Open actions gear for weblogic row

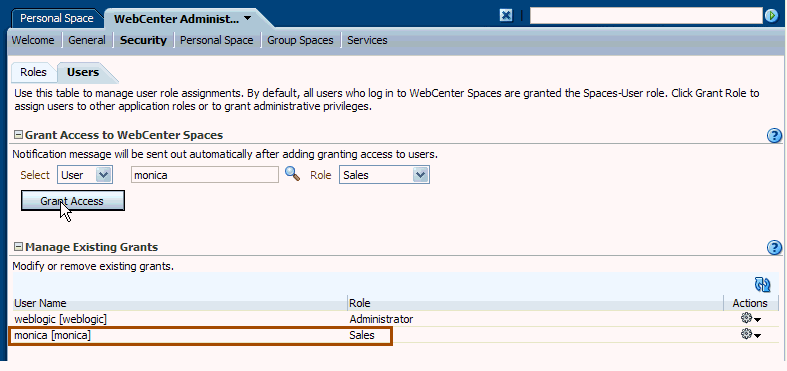pos(750,318)
